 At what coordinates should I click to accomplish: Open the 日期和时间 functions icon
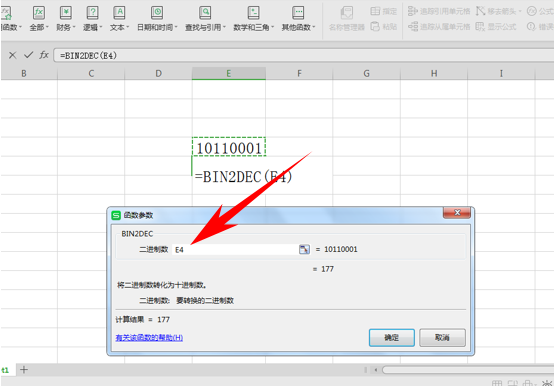click(157, 13)
